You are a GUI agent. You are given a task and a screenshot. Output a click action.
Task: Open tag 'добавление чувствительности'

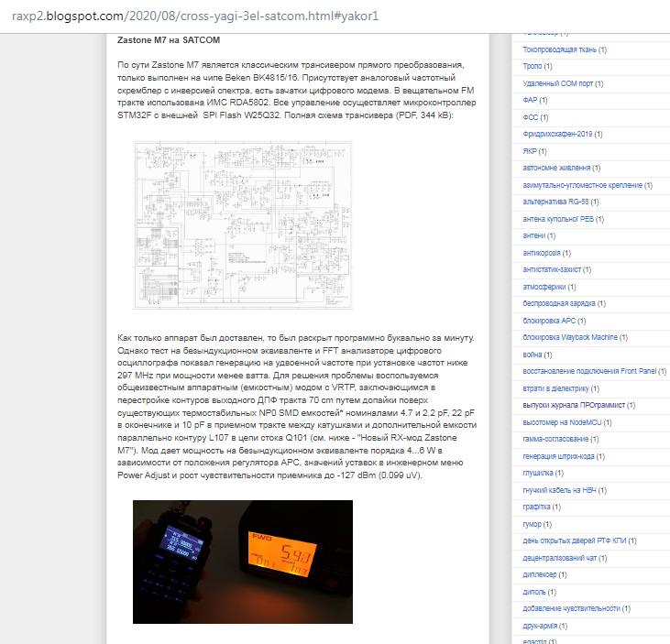pos(571,608)
